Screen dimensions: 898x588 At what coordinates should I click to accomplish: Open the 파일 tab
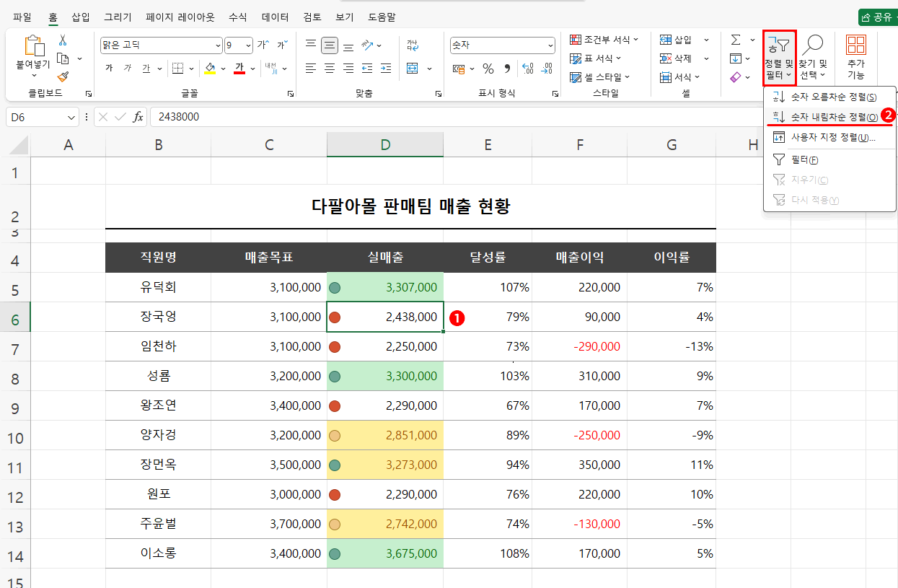coord(22,17)
